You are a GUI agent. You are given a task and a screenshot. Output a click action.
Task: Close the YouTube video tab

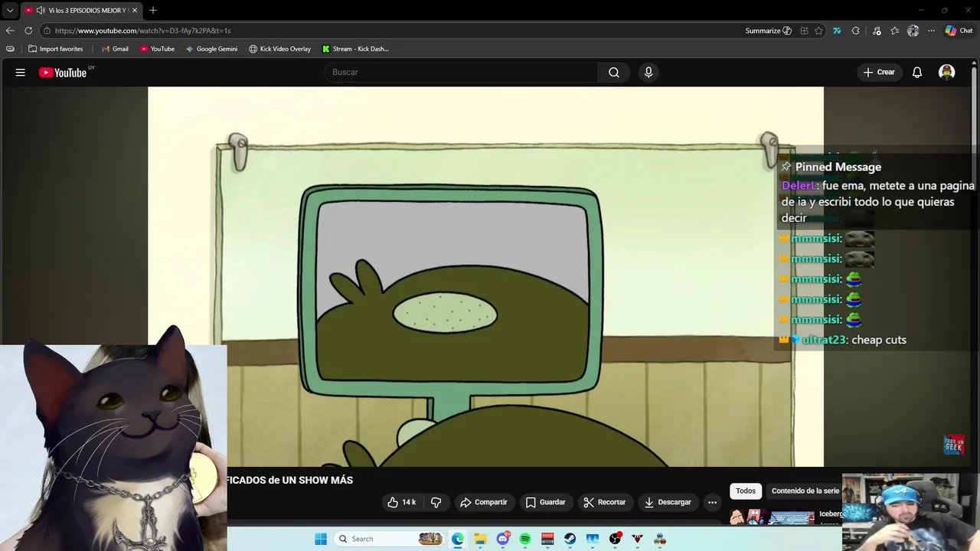(x=135, y=11)
